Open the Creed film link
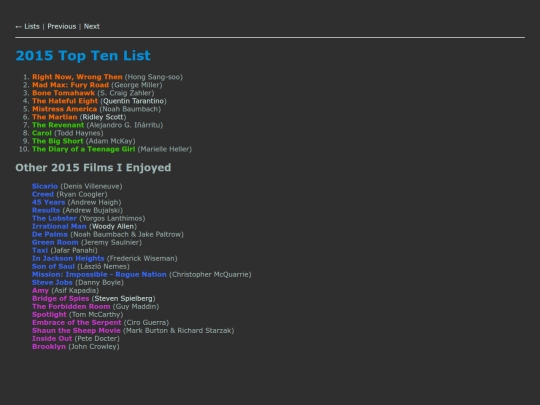The height and width of the screenshot is (405, 540). point(43,194)
